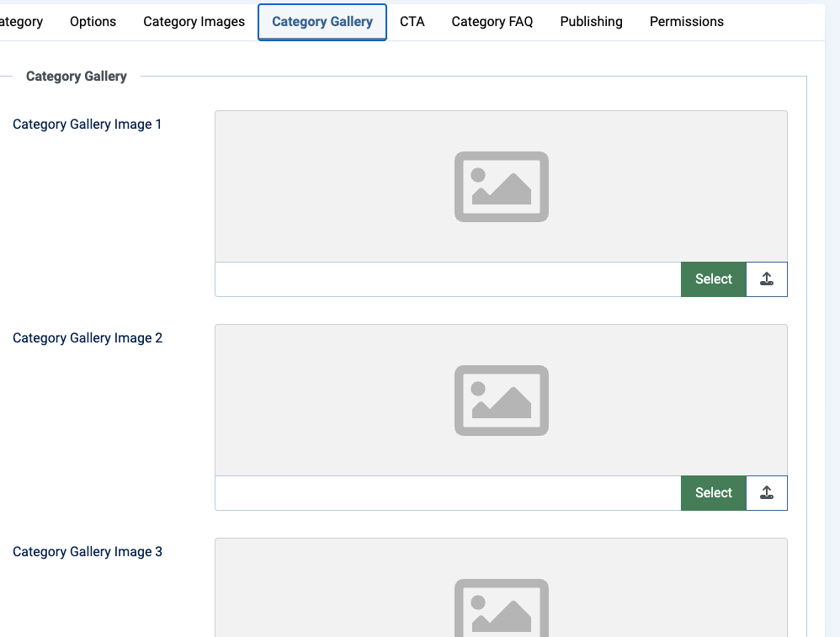Switch to the Options tab
Screen dimensions: 840x637
coord(93,22)
